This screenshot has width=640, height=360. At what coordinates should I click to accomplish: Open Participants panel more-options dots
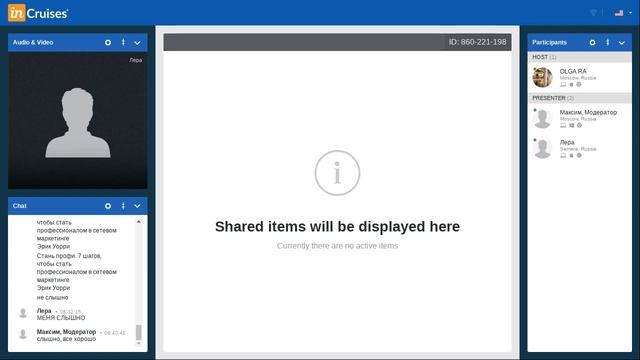coord(608,42)
